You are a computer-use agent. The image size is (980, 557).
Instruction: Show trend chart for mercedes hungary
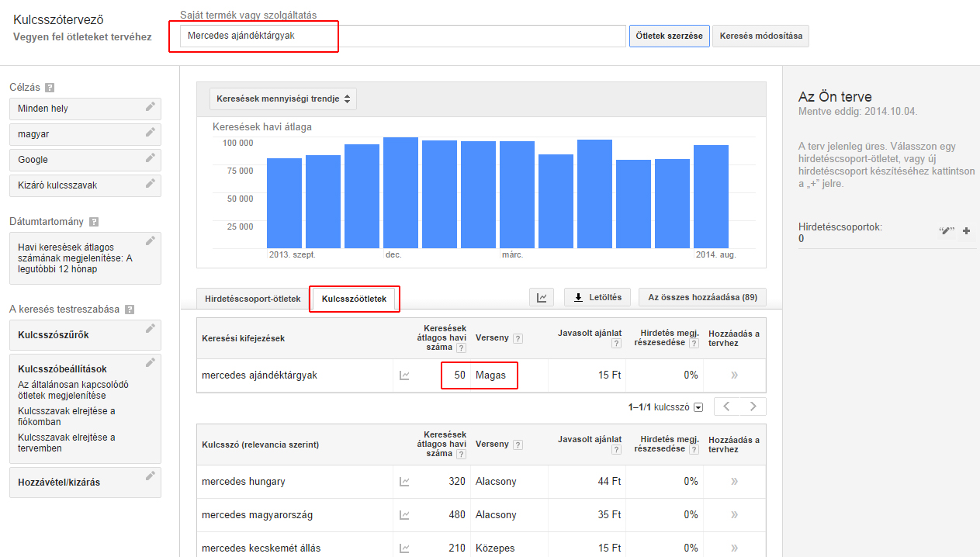click(404, 482)
